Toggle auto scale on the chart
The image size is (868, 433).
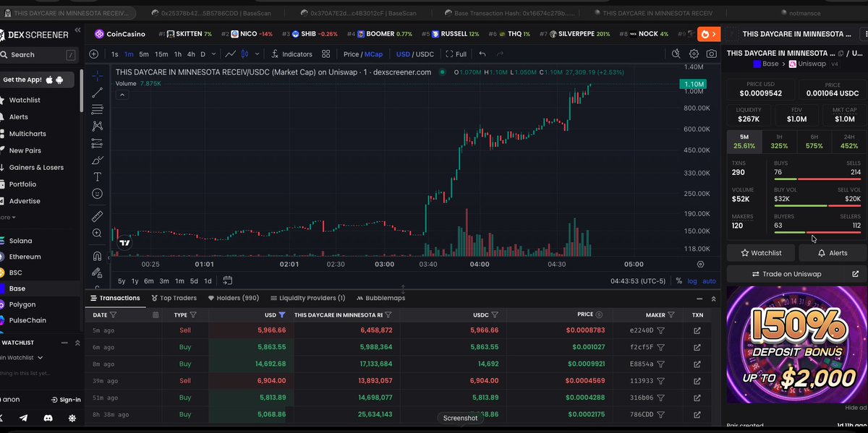710,280
